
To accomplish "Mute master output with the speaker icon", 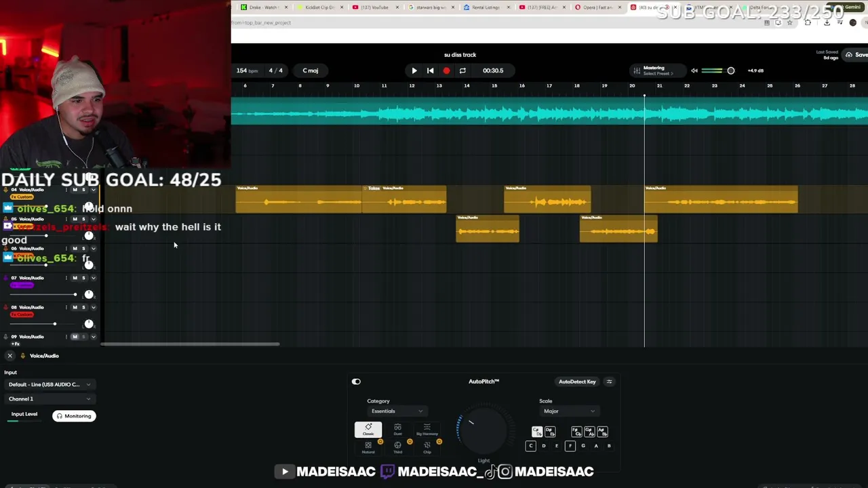I will pos(694,70).
